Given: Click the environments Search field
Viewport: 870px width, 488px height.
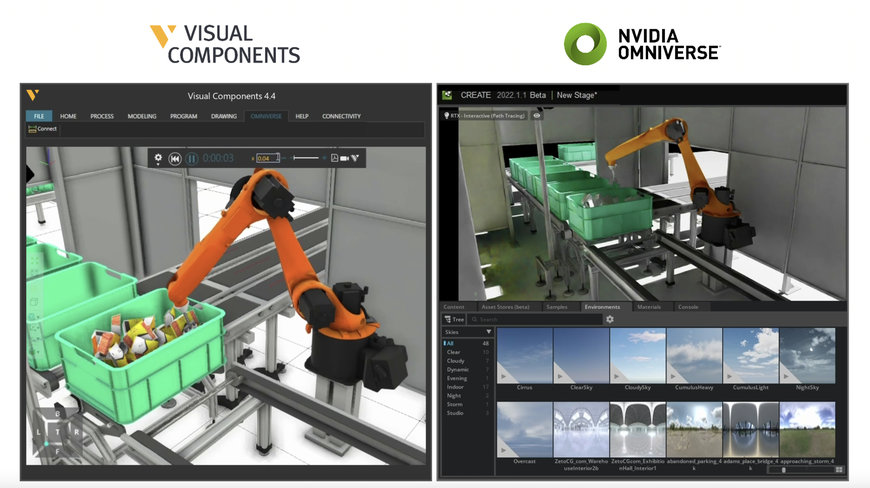Looking at the screenshot, I should coord(535,319).
